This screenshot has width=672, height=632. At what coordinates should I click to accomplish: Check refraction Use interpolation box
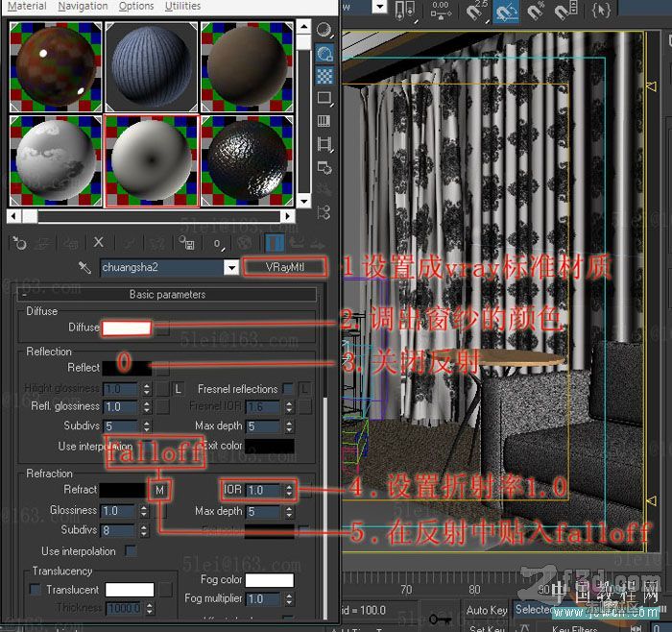tap(131, 551)
